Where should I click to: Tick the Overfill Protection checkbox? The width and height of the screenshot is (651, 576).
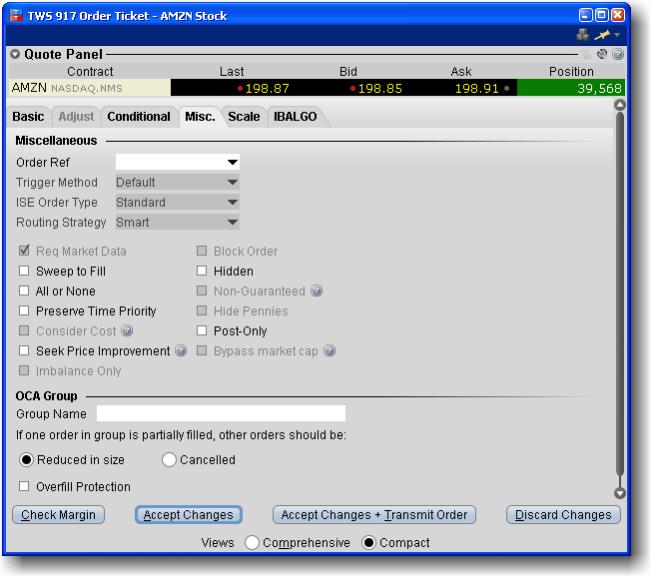tap(24, 487)
